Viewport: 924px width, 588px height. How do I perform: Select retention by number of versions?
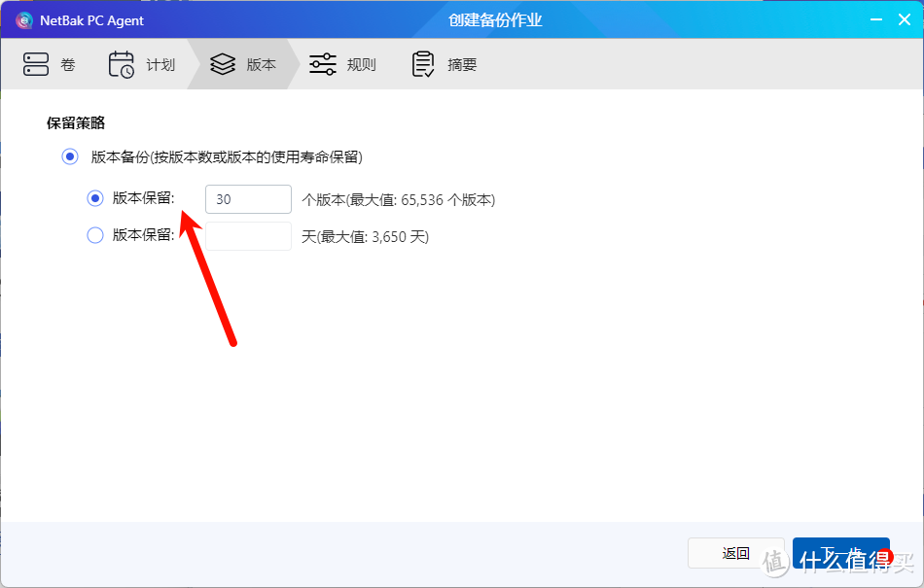pyautogui.click(x=94, y=198)
